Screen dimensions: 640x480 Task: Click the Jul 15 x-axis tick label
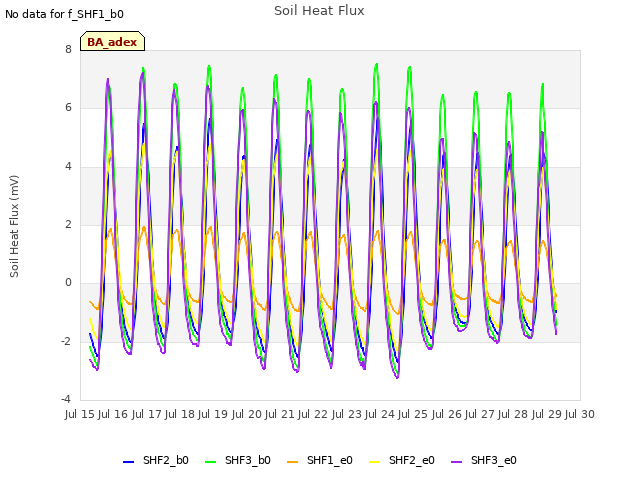(x=80, y=414)
